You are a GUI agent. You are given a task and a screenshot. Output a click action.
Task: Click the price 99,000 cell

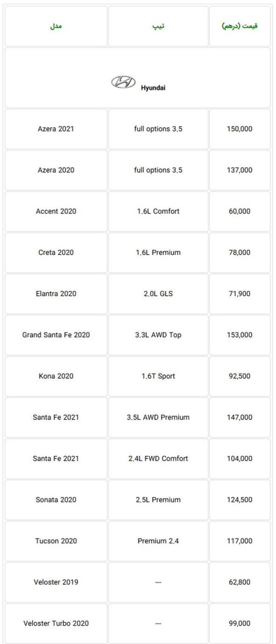pos(239,624)
